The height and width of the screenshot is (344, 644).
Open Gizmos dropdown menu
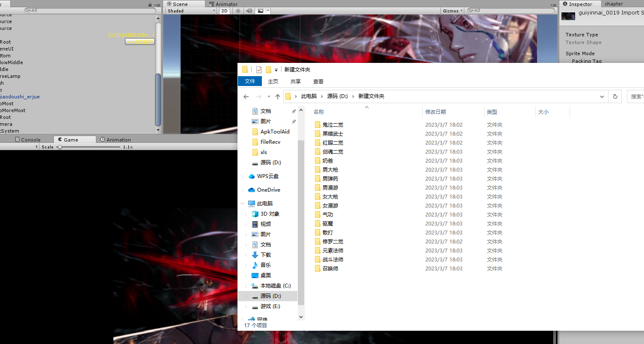point(453,11)
